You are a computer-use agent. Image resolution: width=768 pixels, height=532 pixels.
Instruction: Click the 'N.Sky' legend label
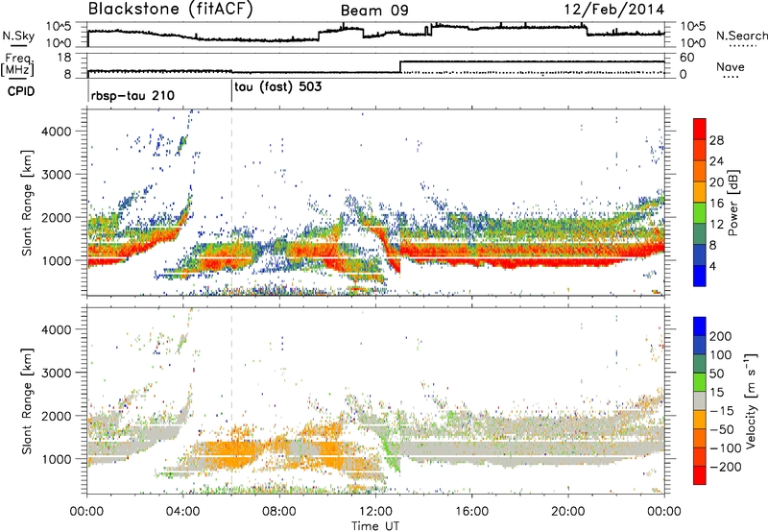18,36
